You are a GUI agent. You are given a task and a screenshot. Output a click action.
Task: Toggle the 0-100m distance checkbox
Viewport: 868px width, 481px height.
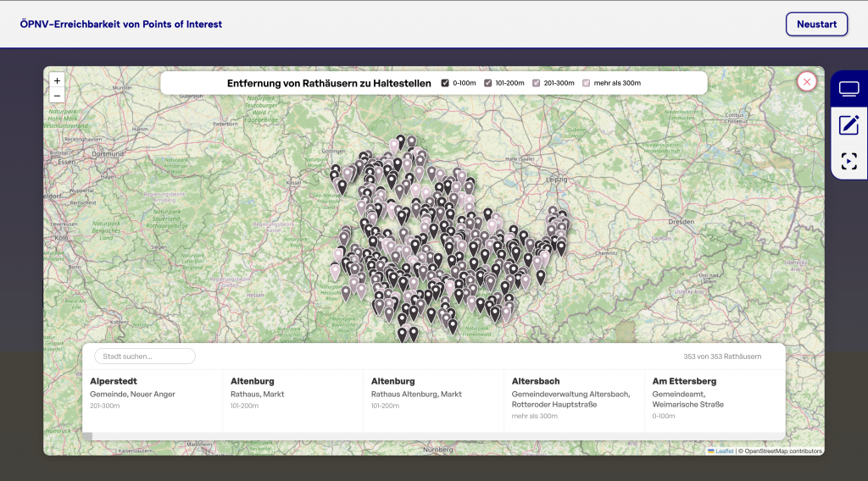(445, 83)
